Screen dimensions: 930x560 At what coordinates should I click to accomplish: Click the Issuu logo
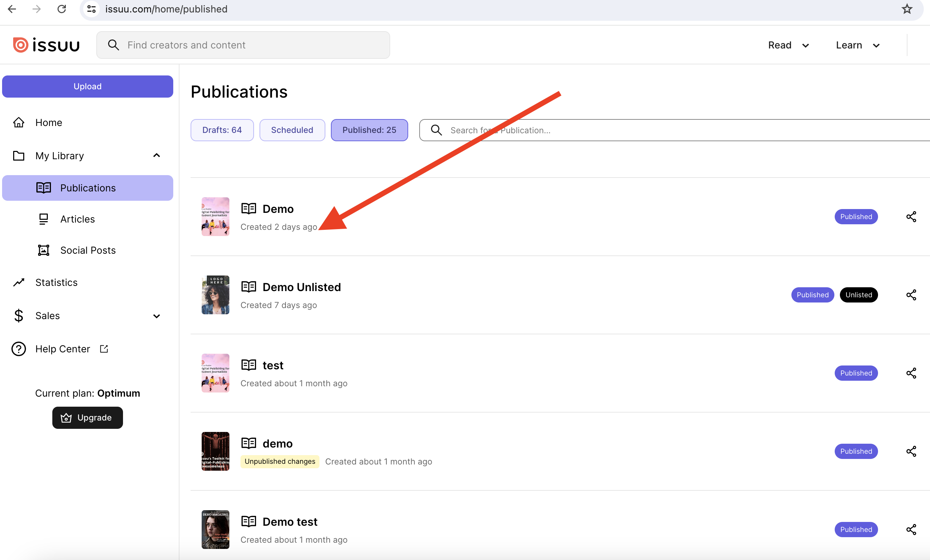tap(46, 45)
